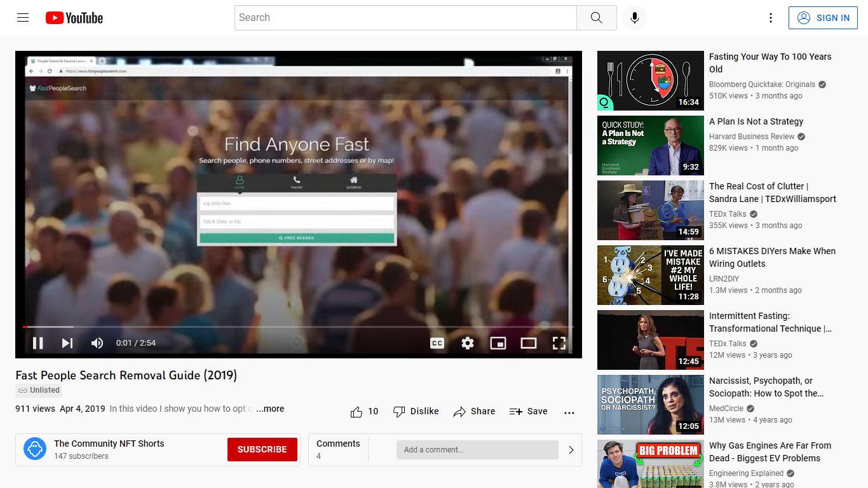This screenshot has width=868, height=488.
Task: Enable miniplayer mode
Action: tap(498, 343)
